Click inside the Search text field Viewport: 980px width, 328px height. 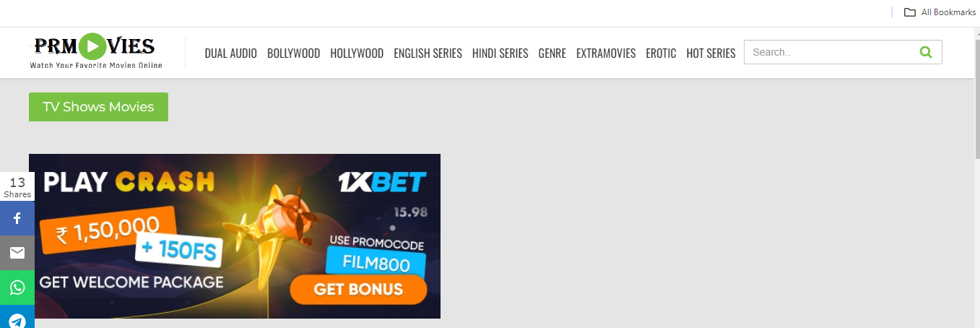coord(831,52)
